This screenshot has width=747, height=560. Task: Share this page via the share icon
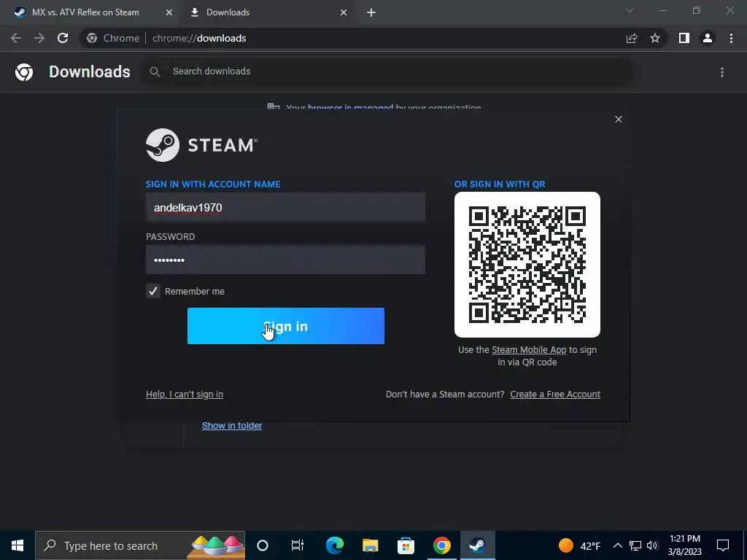632,38
